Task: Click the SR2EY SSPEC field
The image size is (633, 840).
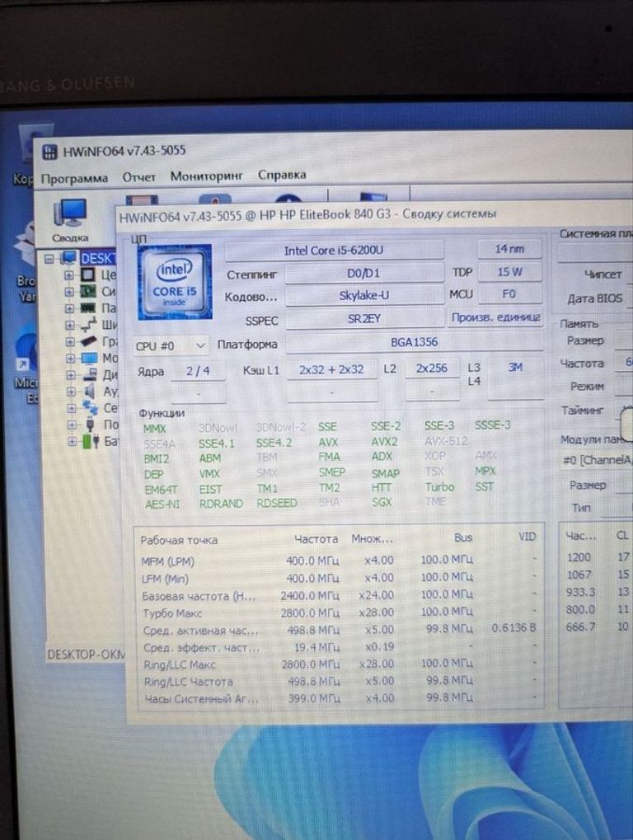Action: click(364, 319)
